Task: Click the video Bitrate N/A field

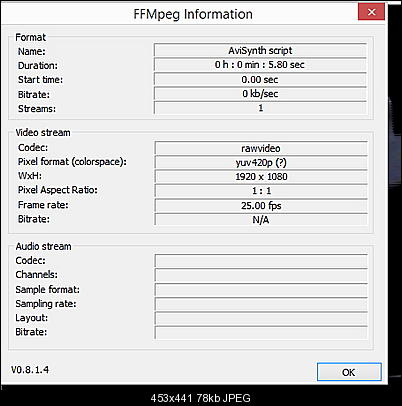Action: point(261,220)
